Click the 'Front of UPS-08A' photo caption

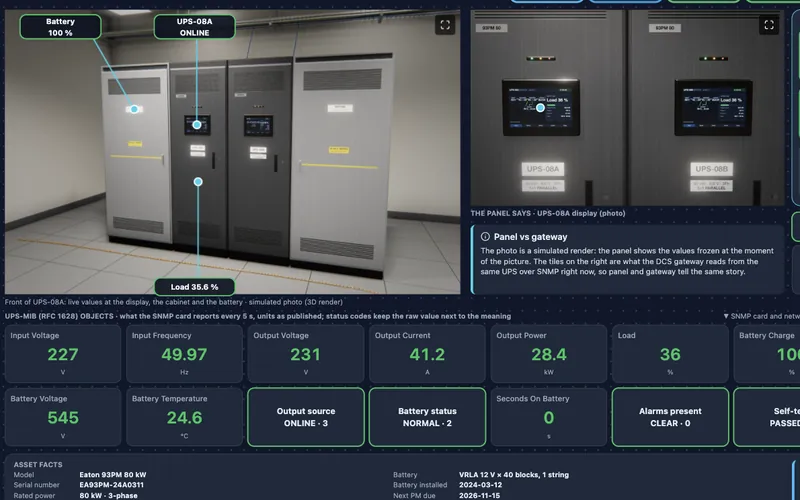(x=173, y=302)
